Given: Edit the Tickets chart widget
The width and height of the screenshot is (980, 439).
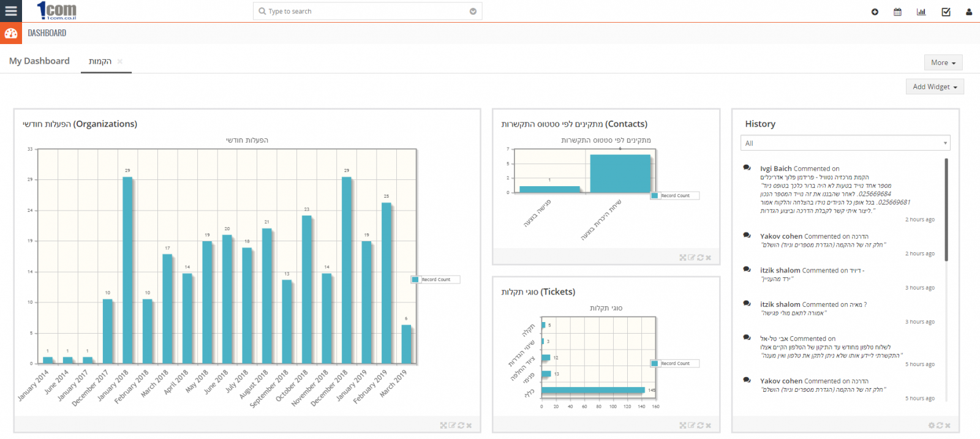Looking at the screenshot, I should click(692, 426).
